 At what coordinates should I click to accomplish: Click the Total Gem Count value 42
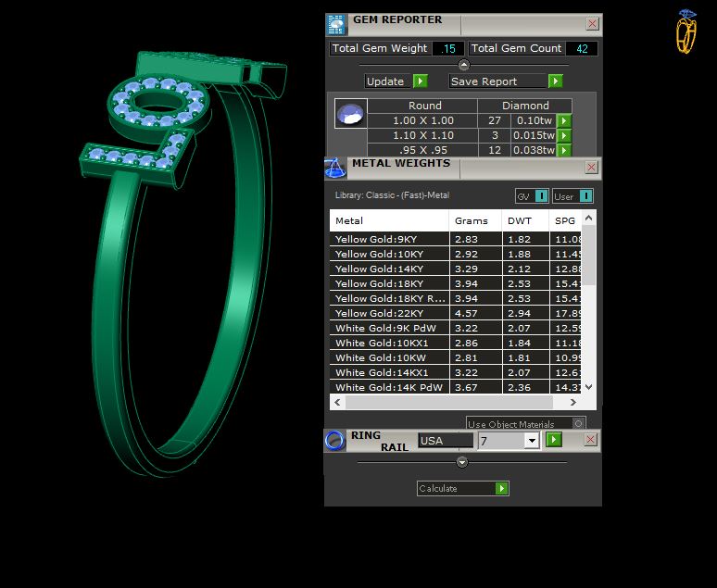(x=582, y=48)
